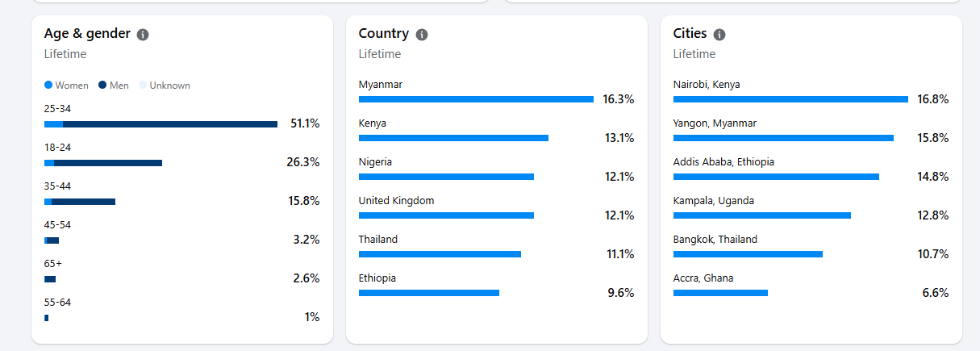
Task: Click the Addis Ababa, Ethiopia bar
Action: (776, 177)
